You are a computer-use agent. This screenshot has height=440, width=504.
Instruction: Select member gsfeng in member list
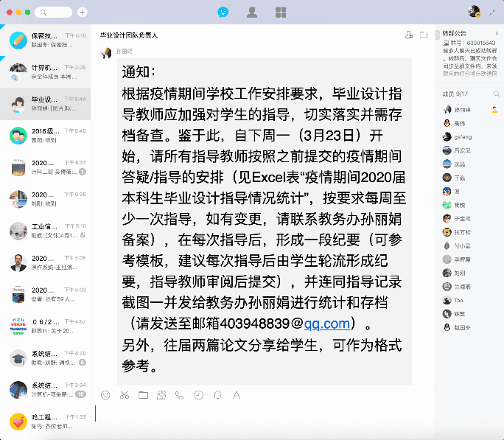click(x=462, y=136)
